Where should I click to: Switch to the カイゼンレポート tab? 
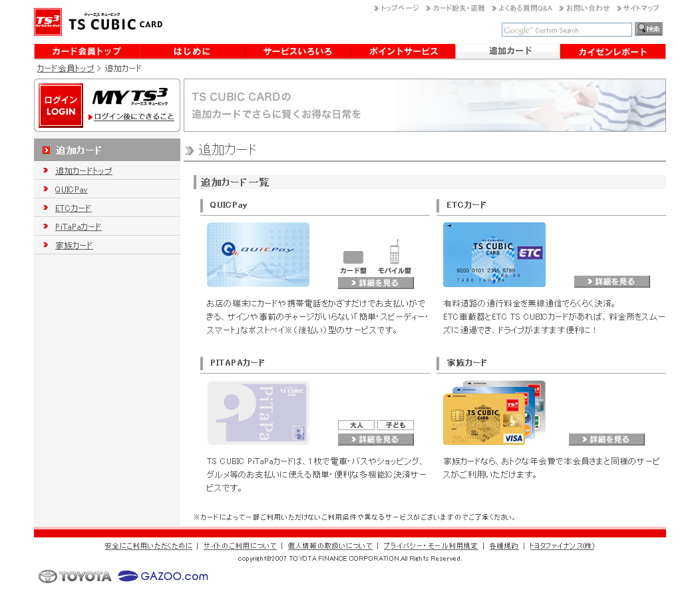[612, 51]
